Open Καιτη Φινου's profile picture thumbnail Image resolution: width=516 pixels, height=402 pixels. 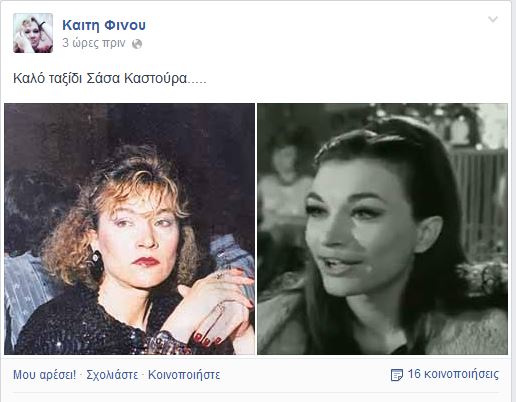[33, 33]
